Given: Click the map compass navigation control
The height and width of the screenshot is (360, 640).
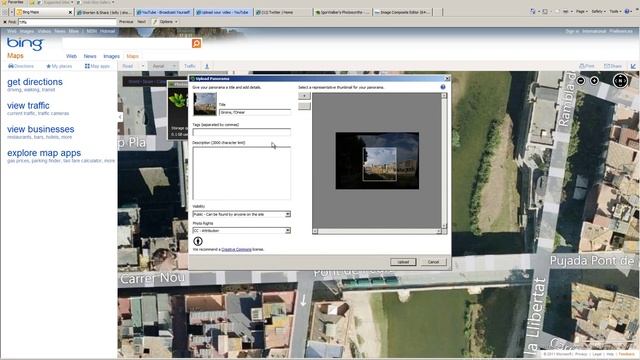Looking at the screenshot, I should coord(620,81).
